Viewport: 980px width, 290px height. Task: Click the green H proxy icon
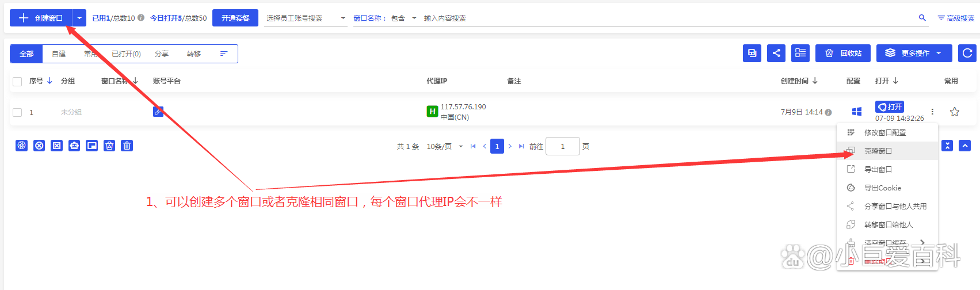pyautogui.click(x=432, y=111)
